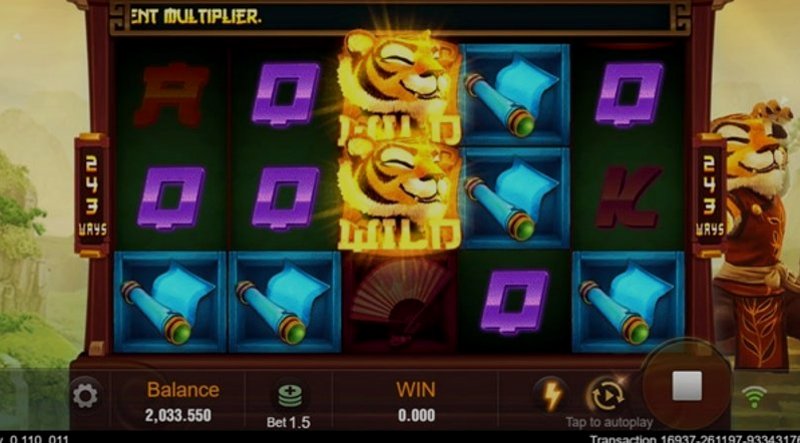
Task: Select the lower golden tiger Wild symbol
Action: [x=399, y=196]
